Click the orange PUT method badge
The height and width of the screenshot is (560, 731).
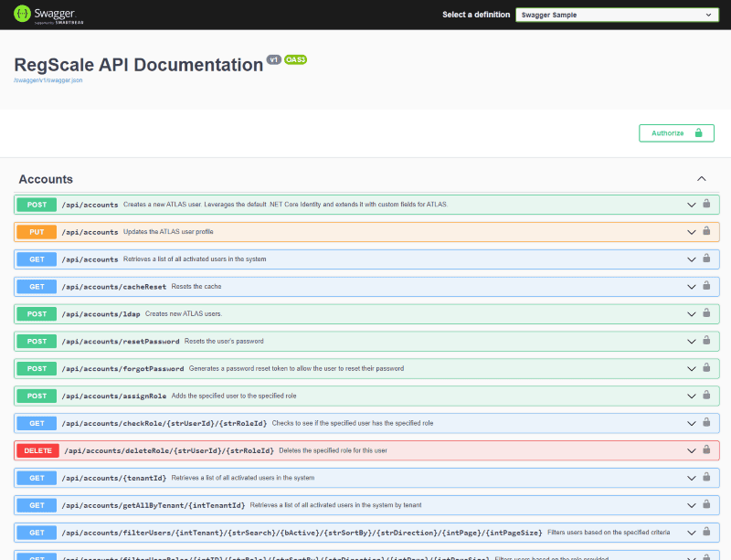(x=37, y=232)
